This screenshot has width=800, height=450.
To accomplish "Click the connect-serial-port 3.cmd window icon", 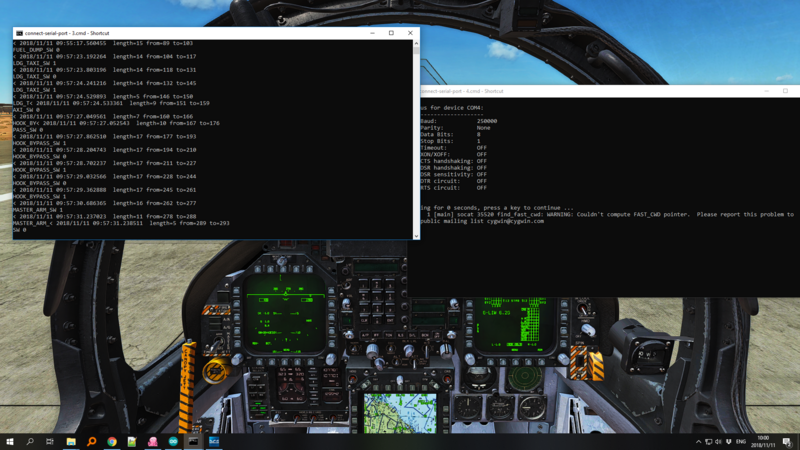I will (19, 33).
